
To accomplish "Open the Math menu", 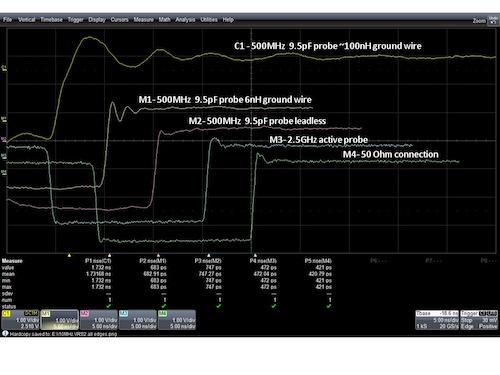I will pyautogui.click(x=164, y=20).
